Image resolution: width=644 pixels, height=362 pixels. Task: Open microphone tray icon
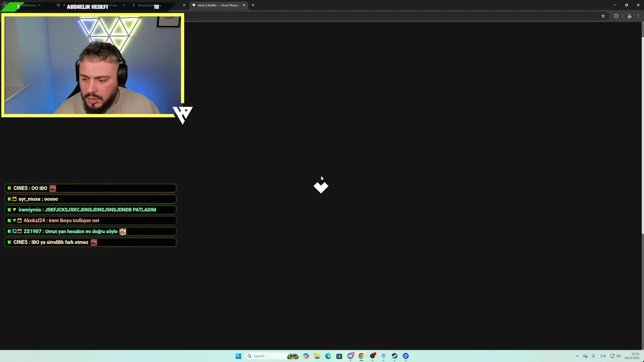(593, 356)
